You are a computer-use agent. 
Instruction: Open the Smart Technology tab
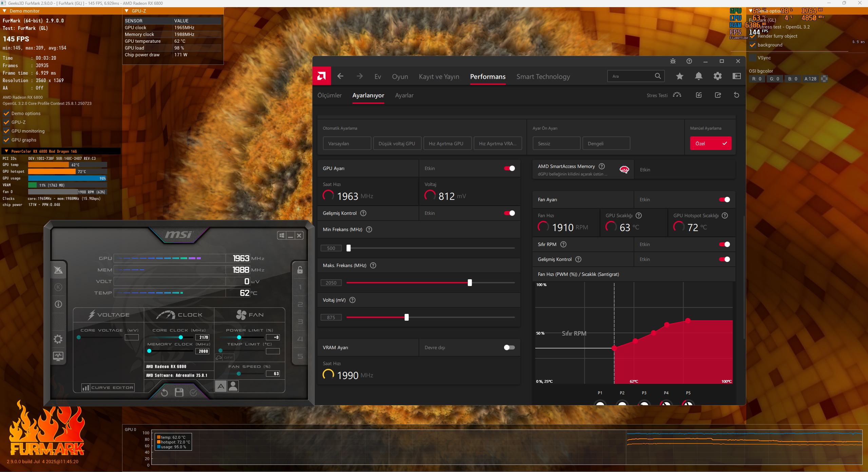(x=543, y=77)
